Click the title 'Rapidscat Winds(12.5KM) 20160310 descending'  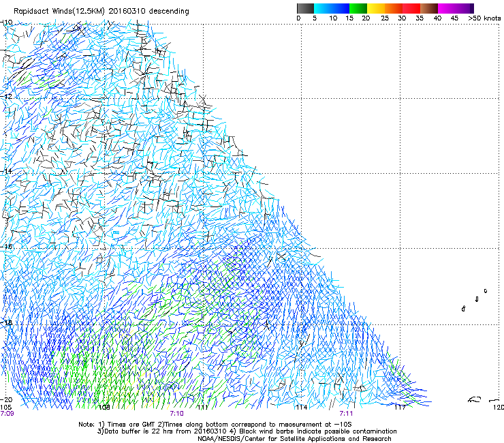(x=101, y=11)
